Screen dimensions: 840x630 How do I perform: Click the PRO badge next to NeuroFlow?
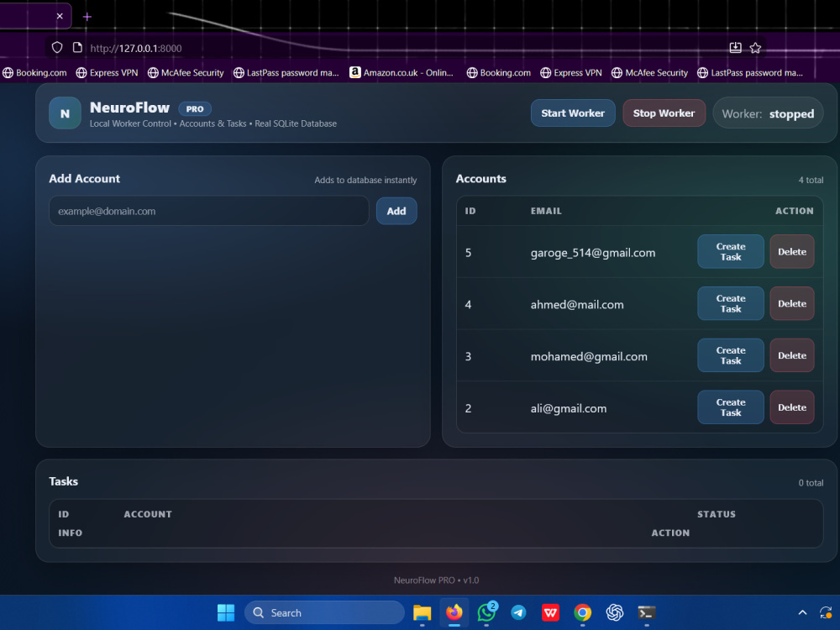(x=195, y=108)
